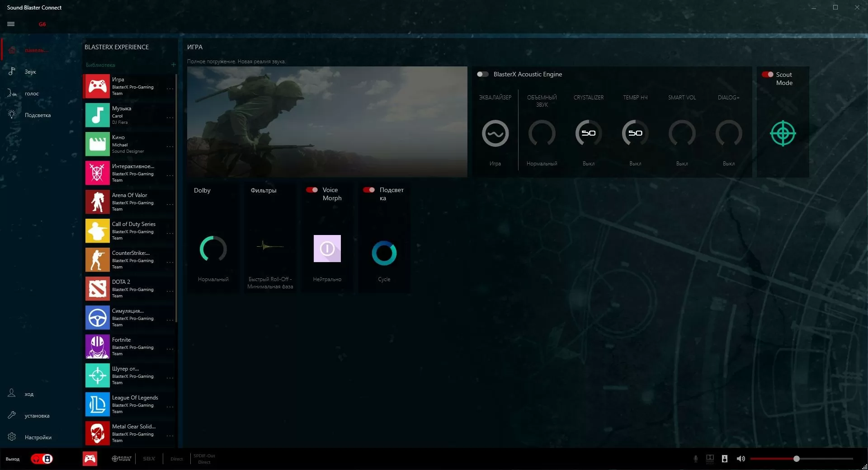
Task: Add new profile with Библиотека plus icon
Action: 173,65
